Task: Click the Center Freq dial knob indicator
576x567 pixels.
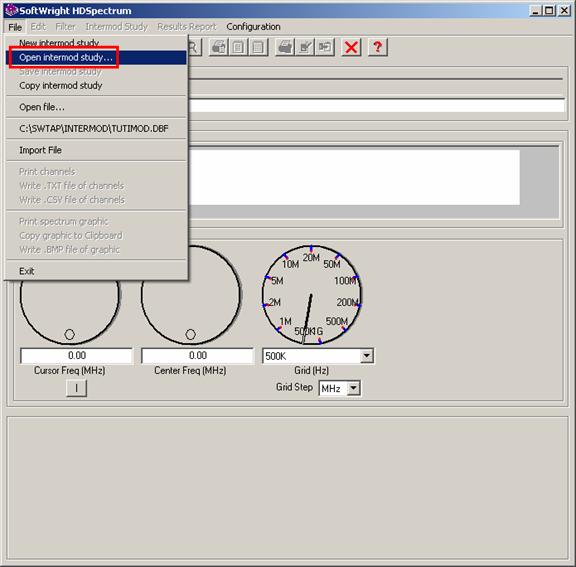Action: pyautogui.click(x=190, y=334)
